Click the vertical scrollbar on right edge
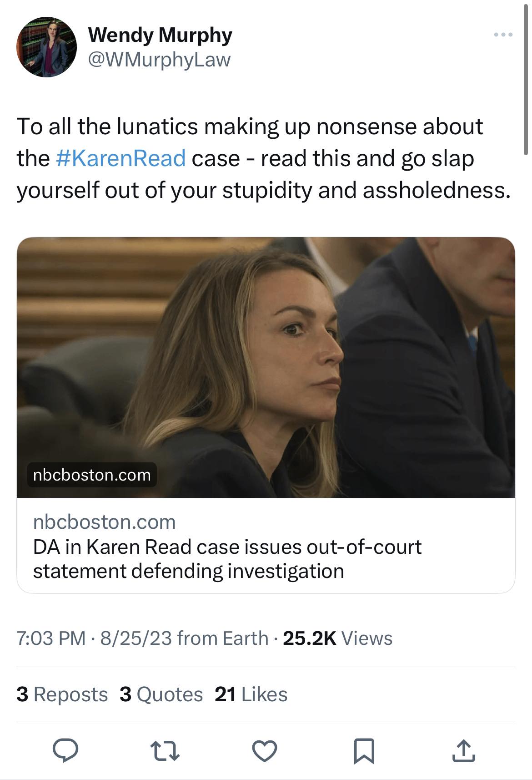 pos(526,82)
